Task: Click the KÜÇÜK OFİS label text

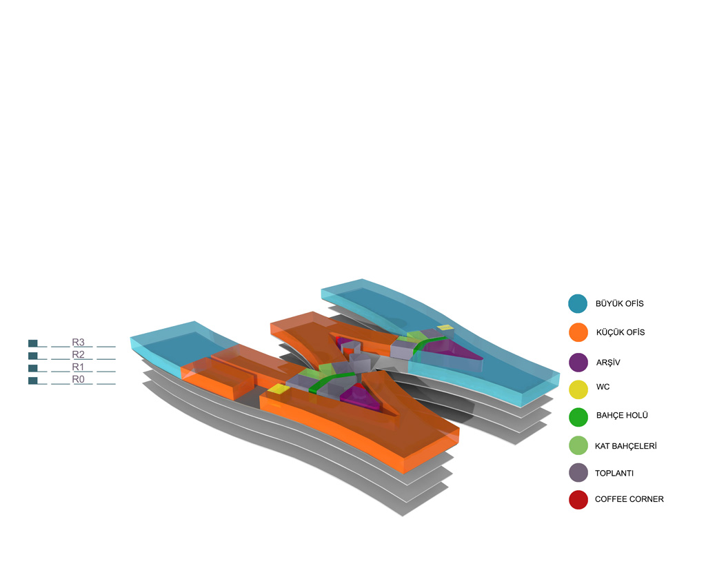Action: pyautogui.click(x=621, y=332)
